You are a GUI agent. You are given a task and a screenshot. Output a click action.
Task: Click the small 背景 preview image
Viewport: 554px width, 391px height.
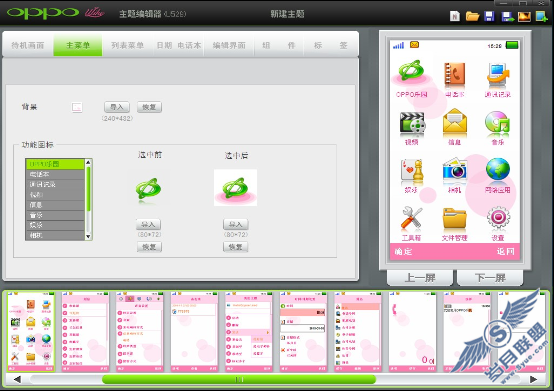pyautogui.click(x=77, y=107)
